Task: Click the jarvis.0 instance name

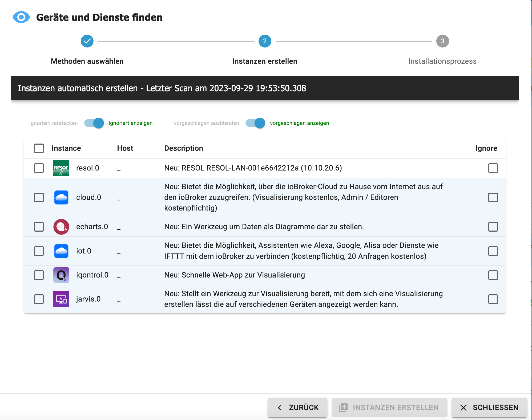Action: click(x=88, y=299)
